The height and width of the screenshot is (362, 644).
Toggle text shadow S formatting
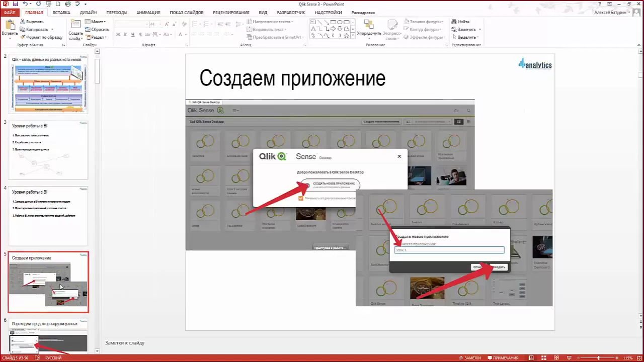139,34
